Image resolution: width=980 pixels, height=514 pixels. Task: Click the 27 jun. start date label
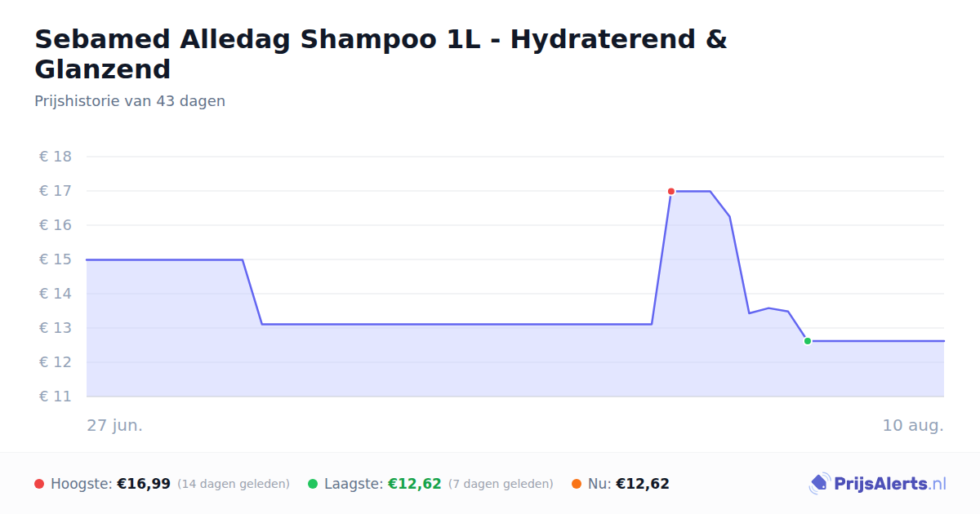(114, 425)
